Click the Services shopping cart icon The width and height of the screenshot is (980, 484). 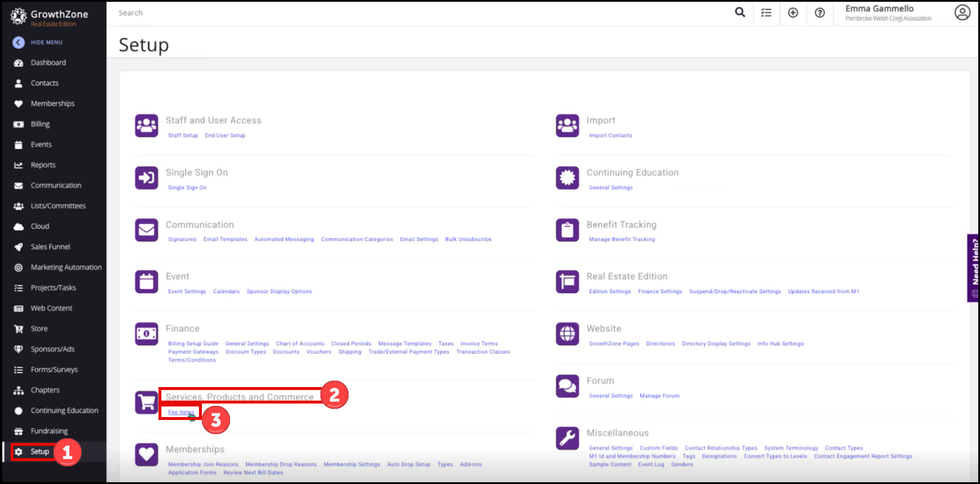point(147,402)
